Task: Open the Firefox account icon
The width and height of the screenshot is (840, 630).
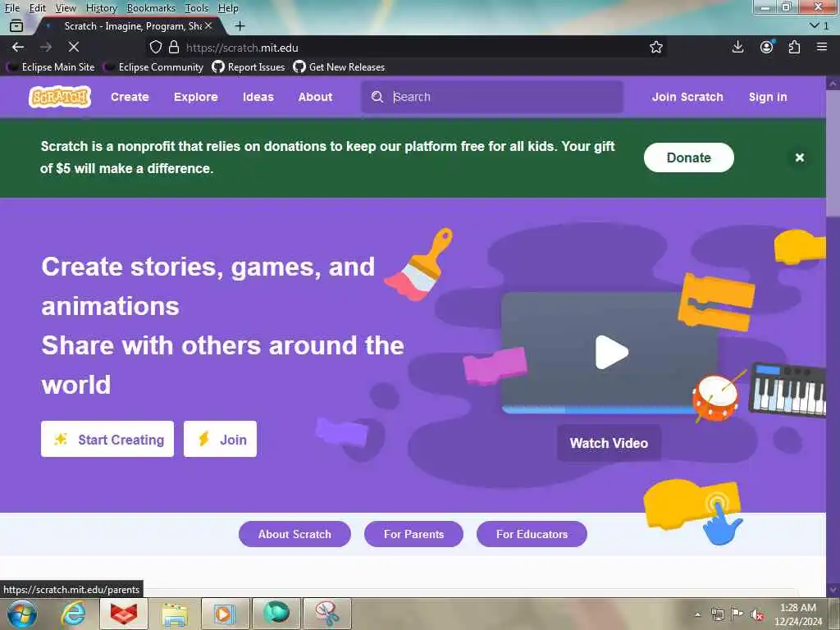Action: tap(767, 47)
